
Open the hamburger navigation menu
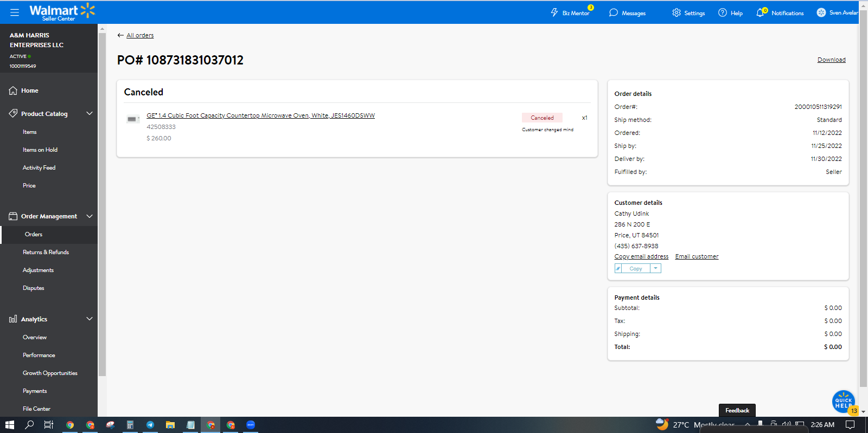pos(15,12)
